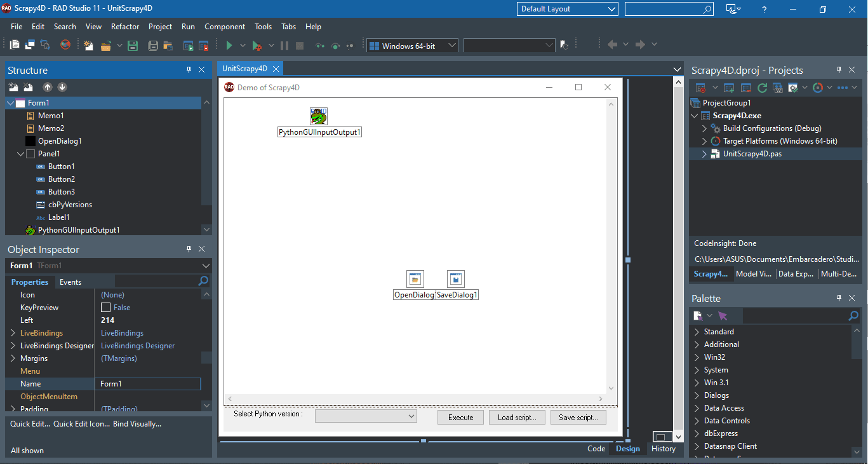Click the Toggle Form/Unit icon in toolbar
This screenshot has width=868, height=464.
[x=45, y=45]
